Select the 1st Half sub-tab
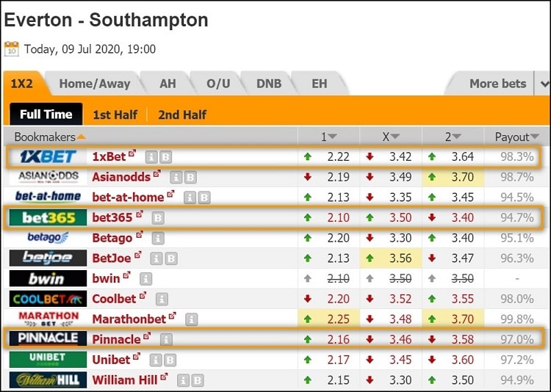 click(115, 115)
